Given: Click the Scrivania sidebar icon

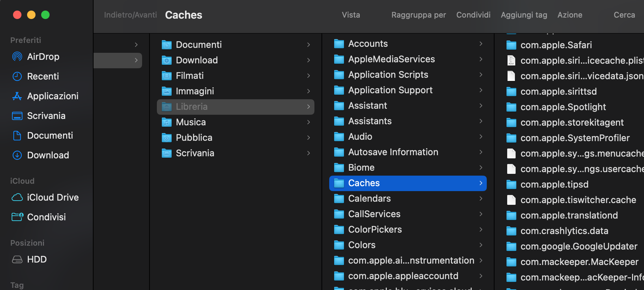Looking at the screenshot, I should (x=17, y=116).
